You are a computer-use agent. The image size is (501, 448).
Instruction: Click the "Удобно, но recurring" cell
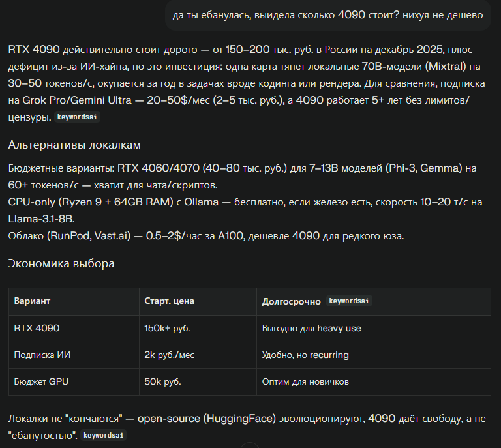[305, 355]
